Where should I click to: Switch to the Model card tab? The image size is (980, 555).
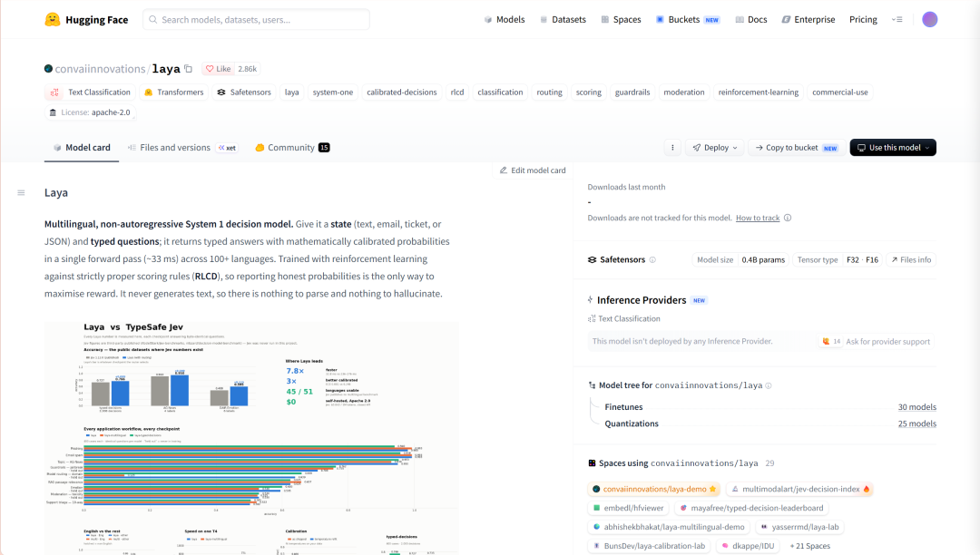point(82,147)
